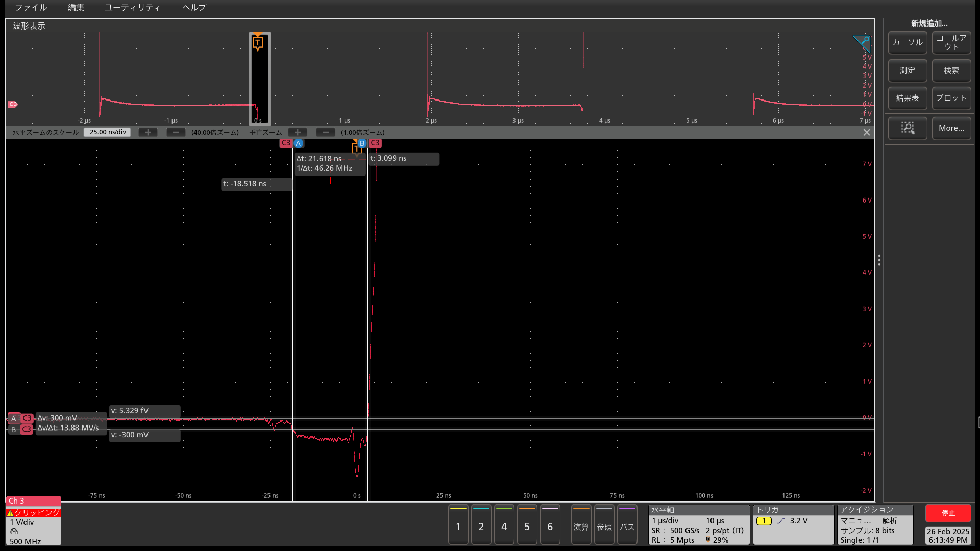Click the orange trigger position marker T
The height and width of the screenshot is (551, 980).
pos(258,43)
